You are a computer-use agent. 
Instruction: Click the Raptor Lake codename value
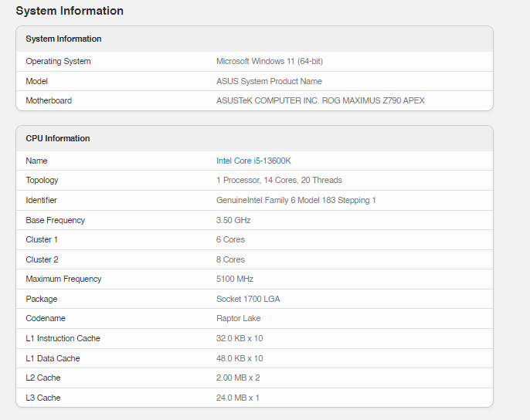click(238, 318)
